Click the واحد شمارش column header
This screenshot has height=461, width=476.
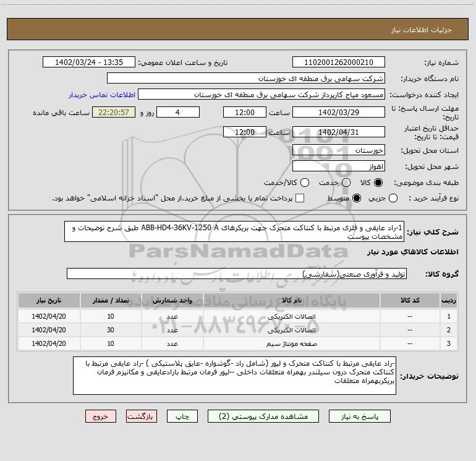coord(172,300)
